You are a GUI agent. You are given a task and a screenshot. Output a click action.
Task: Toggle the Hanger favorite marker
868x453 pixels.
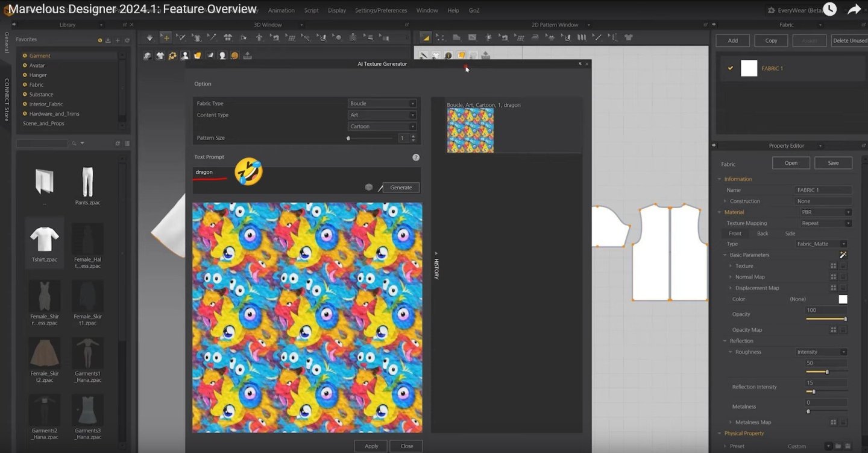coord(25,75)
